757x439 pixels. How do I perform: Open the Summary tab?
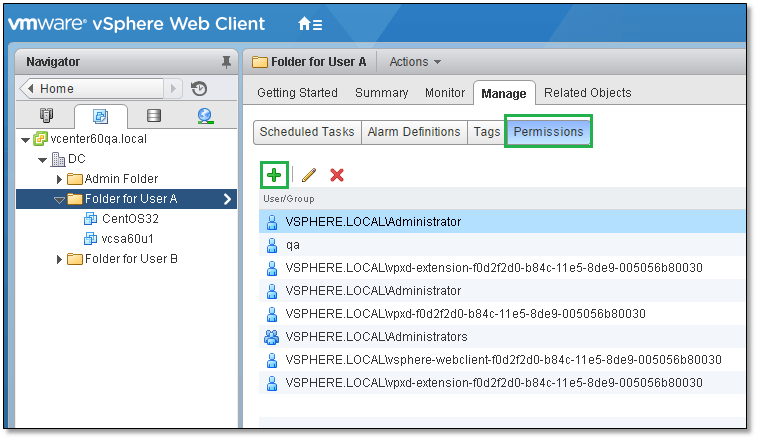[x=381, y=93]
